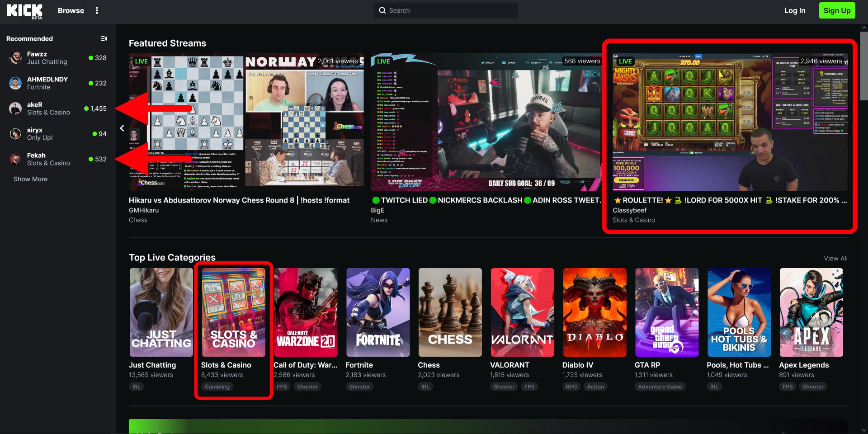The width and height of the screenshot is (868, 434).
Task: Open the Diablo IV category cover
Action: [594, 312]
